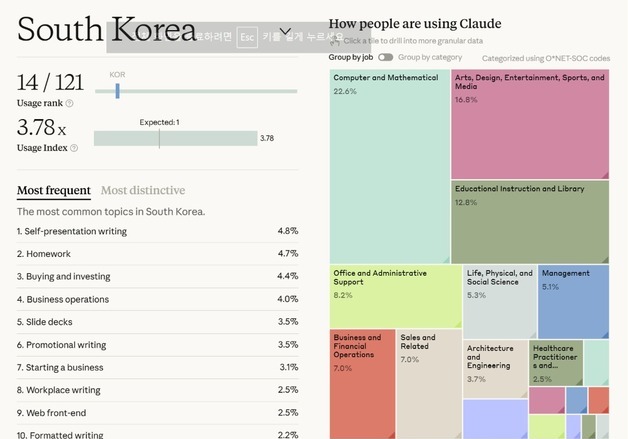Select Web front-end row
Viewport: 628px width, 439px height.
157,413
